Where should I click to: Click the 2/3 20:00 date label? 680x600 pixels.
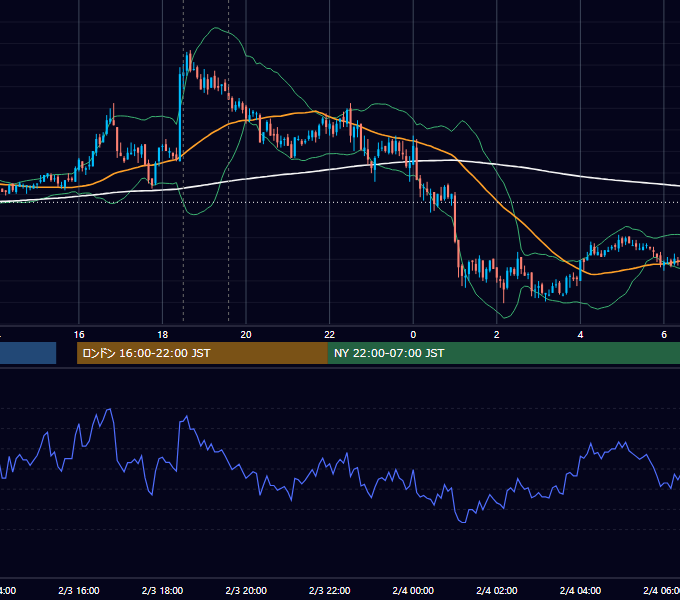click(x=246, y=590)
